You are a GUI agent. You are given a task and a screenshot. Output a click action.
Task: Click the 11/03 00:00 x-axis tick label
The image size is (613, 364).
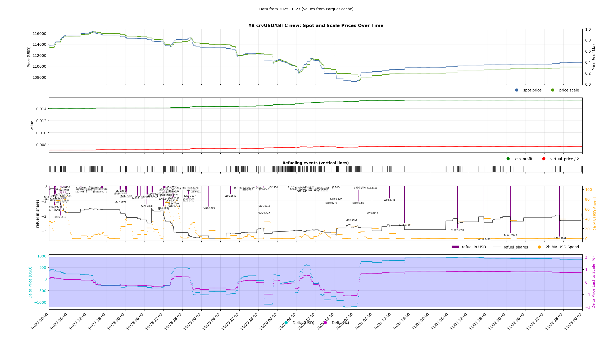click(x=573, y=321)
